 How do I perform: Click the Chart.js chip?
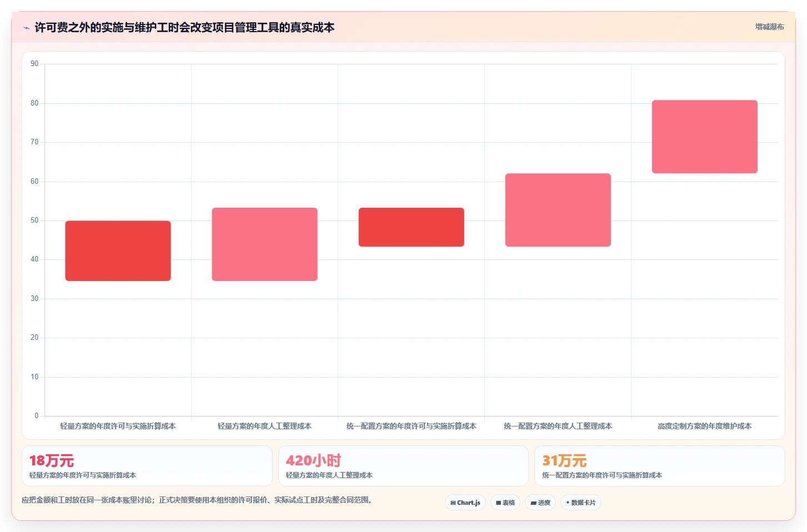[465, 503]
